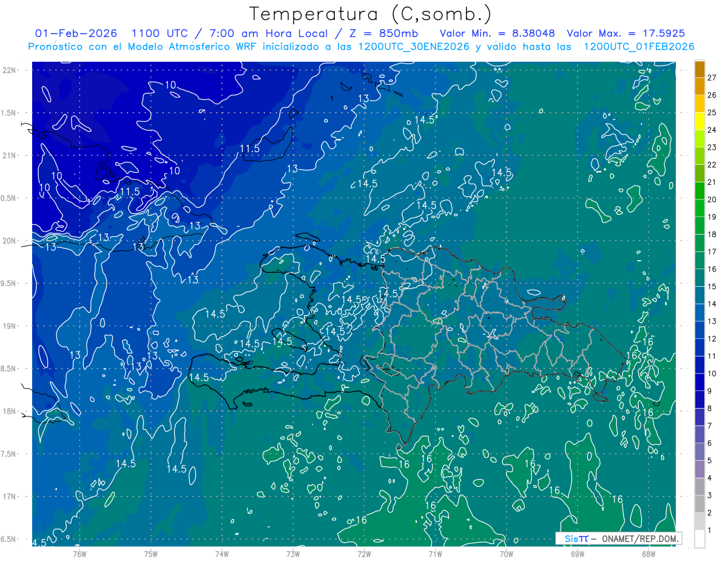Click the 'Z = 850mb' level text
The height and width of the screenshot is (562, 728).
pos(383,33)
